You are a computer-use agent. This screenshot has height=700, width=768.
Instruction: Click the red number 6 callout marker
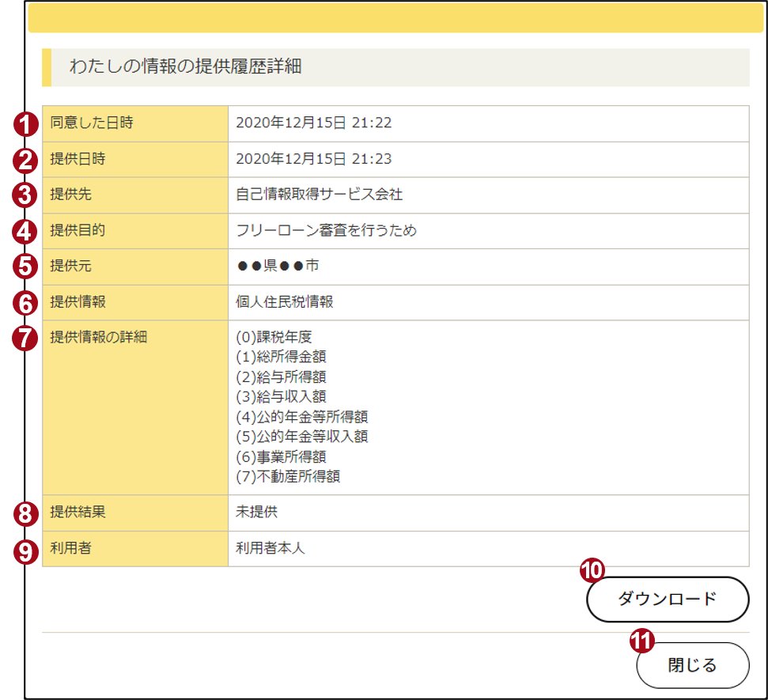[26, 302]
